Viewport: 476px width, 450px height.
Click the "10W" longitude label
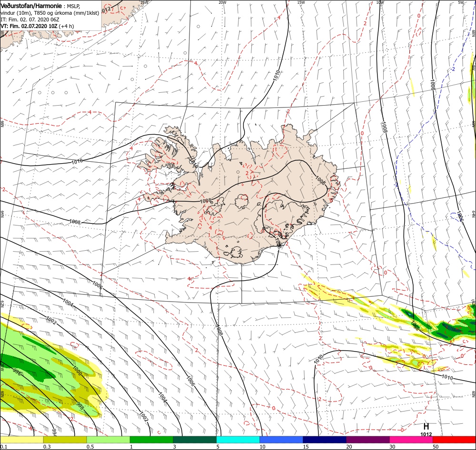[380, 2]
